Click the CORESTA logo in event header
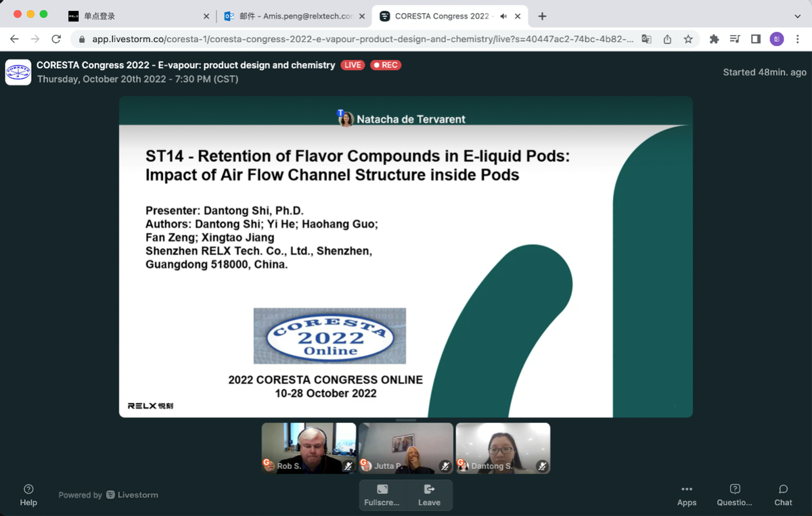 click(x=18, y=72)
